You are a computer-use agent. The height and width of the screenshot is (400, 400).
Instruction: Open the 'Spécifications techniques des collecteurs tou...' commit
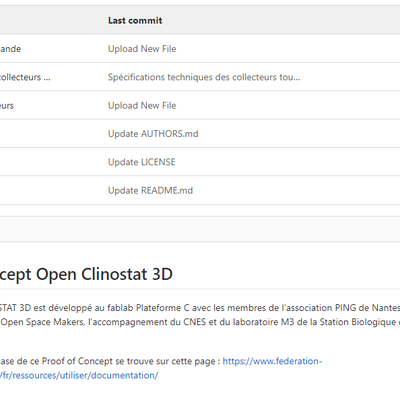click(204, 77)
